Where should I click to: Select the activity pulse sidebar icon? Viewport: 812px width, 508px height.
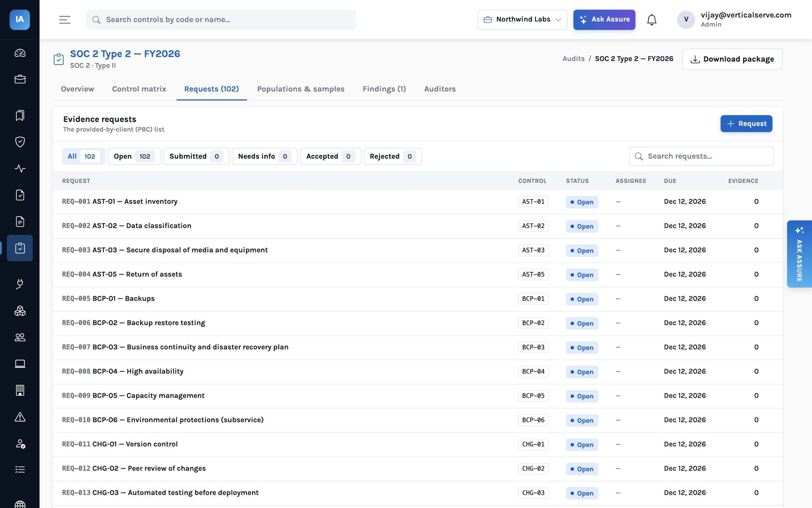(x=20, y=168)
